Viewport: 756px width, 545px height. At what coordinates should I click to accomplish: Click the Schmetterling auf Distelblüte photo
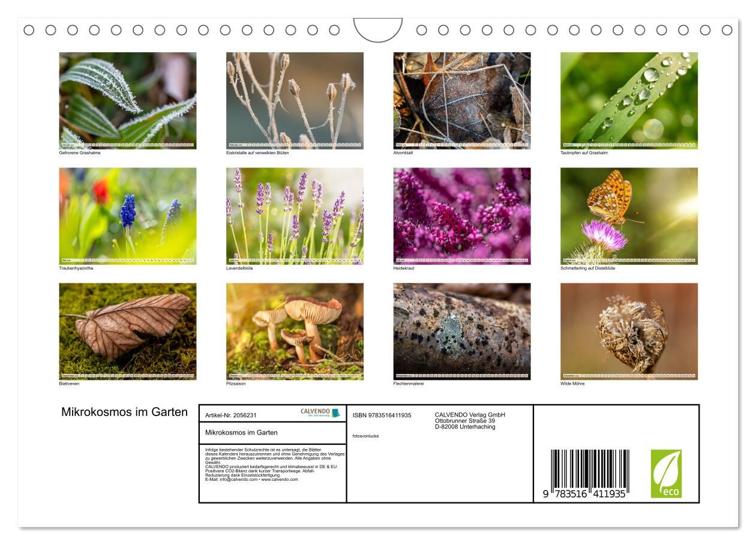click(x=629, y=215)
